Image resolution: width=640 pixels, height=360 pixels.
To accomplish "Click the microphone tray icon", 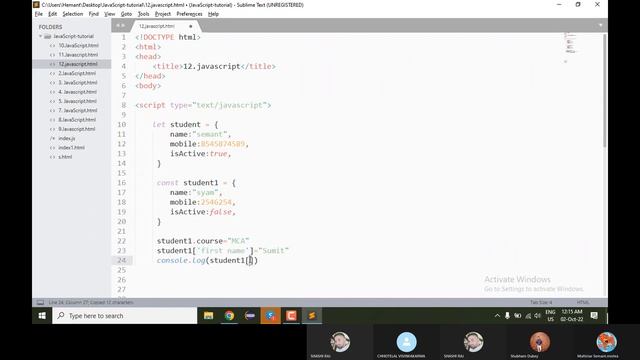I will 507,316.
